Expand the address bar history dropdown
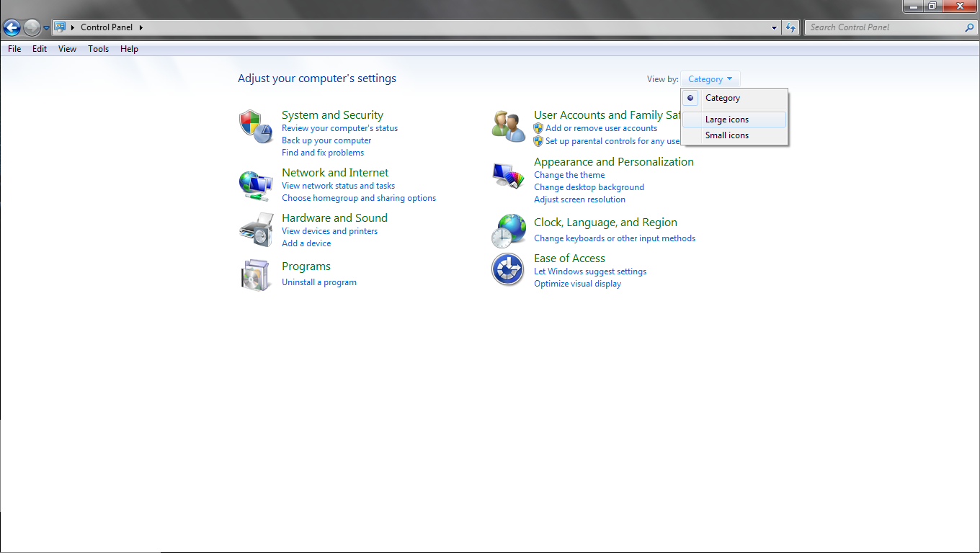This screenshot has height=553, width=980. [x=775, y=27]
